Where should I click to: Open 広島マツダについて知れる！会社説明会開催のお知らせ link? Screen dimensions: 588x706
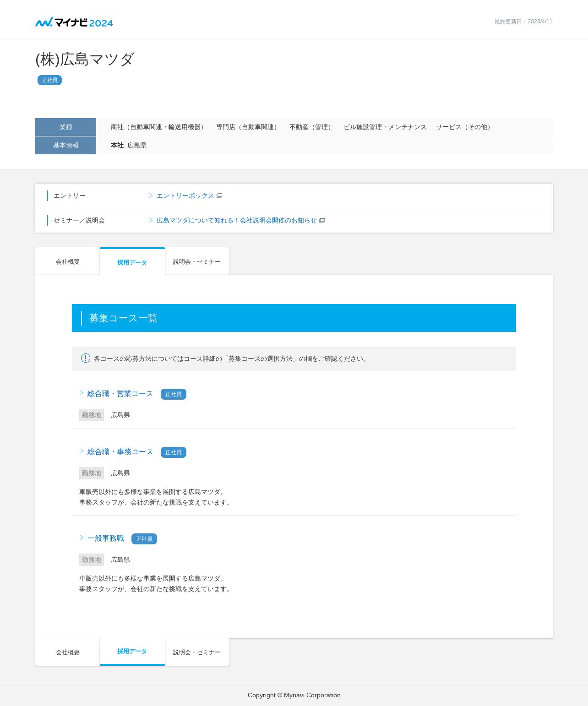point(236,220)
